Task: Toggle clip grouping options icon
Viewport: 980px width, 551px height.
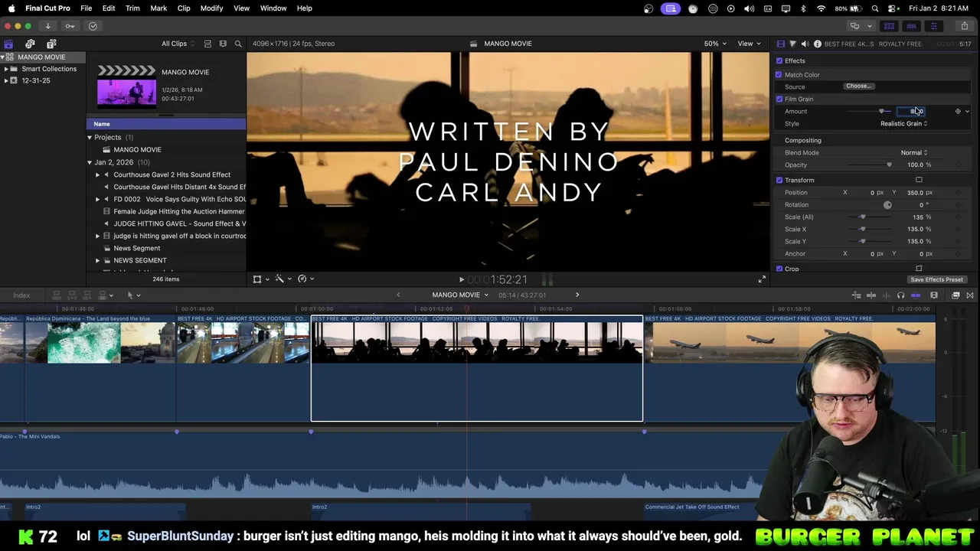Action: coord(207,44)
